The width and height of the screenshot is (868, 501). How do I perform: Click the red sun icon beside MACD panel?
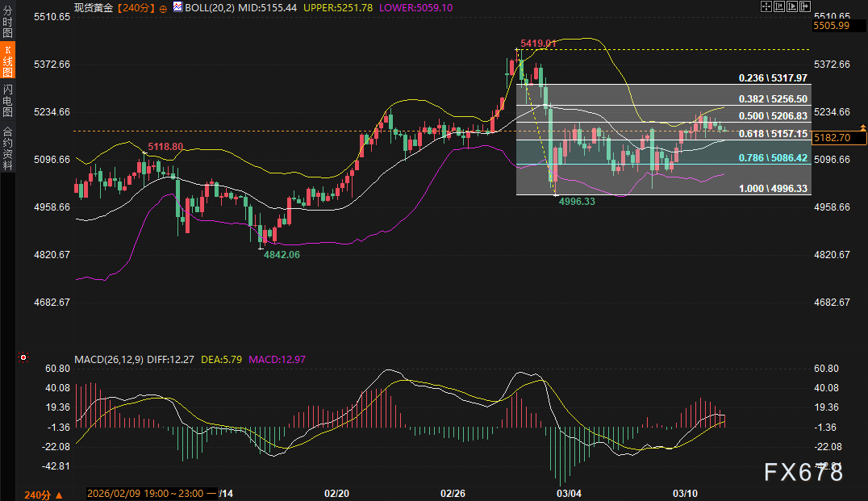coord(23,357)
